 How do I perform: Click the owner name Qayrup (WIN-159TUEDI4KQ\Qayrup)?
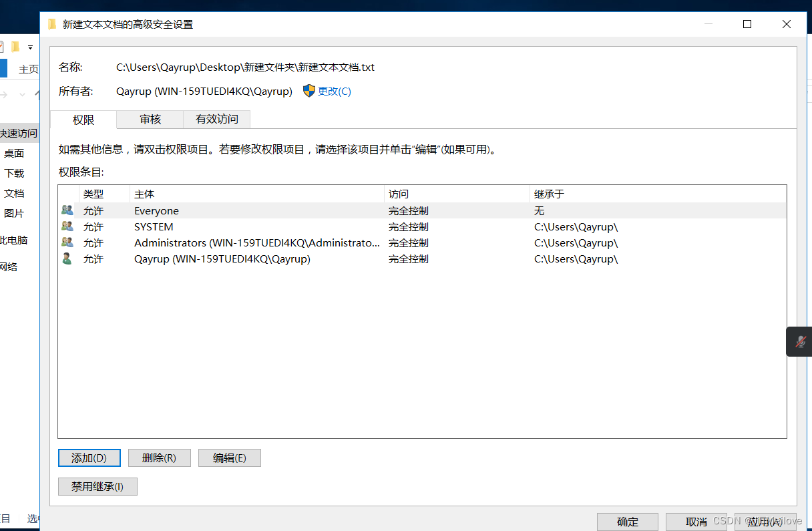pos(204,92)
